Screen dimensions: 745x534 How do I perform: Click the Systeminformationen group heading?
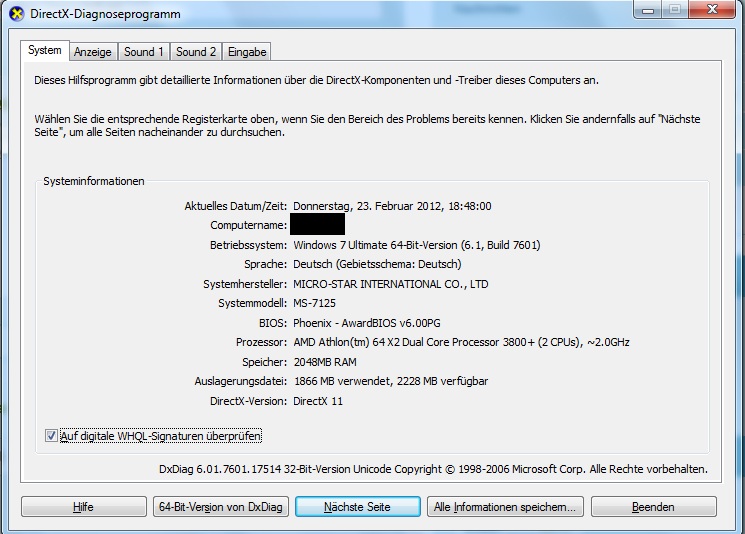(94, 181)
